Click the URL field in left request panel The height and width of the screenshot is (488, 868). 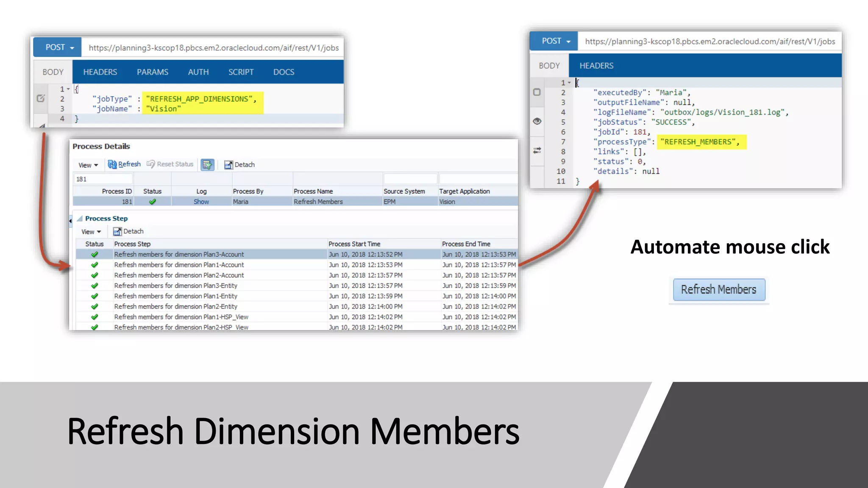[x=213, y=48]
